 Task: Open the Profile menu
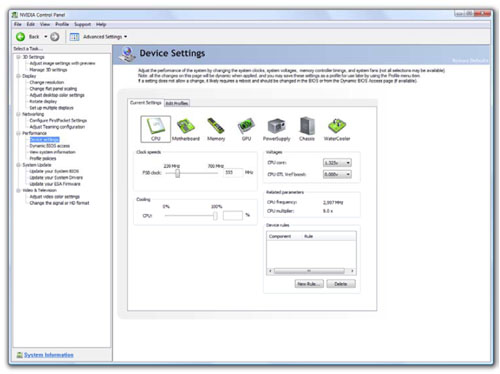point(62,24)
